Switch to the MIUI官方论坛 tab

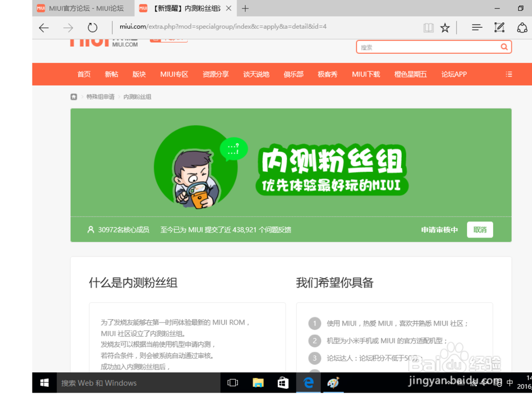point(84,9)
